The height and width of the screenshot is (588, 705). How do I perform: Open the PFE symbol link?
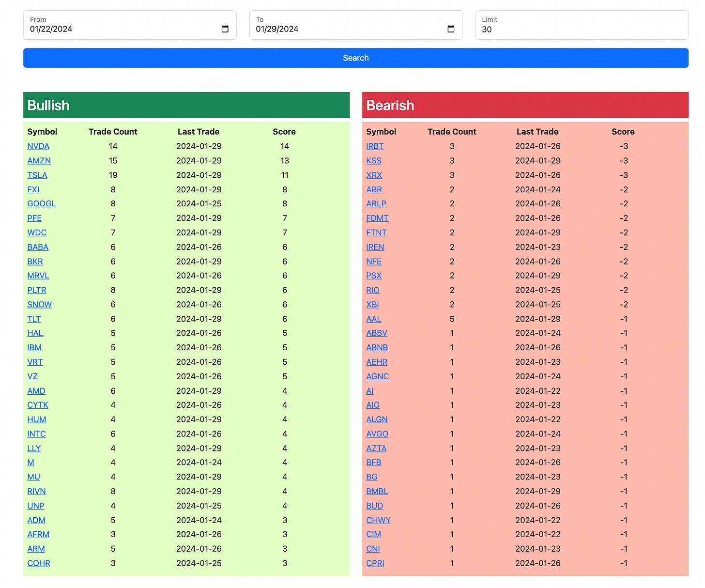(x=34, y=218)
